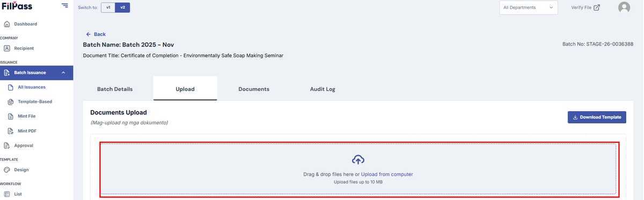
Task: Open the Template-Based issuance option
Action: [x=35, y=102]
